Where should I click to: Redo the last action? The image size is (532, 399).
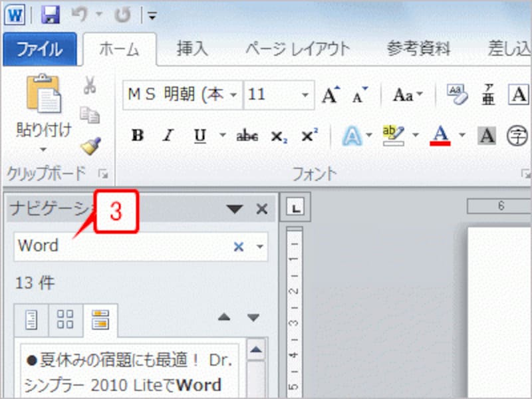(122, 15)
